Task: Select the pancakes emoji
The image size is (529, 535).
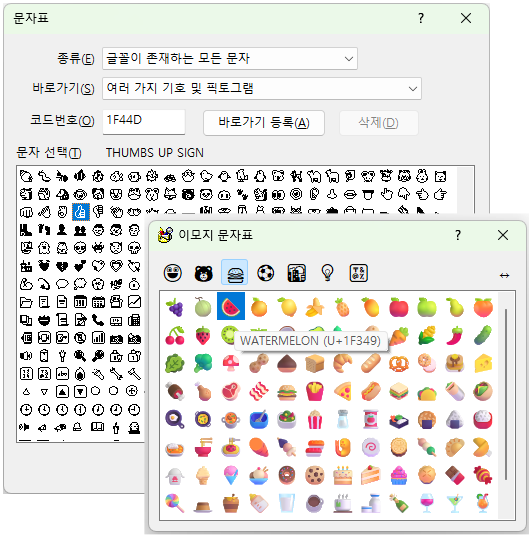Action: coord(455,363)
